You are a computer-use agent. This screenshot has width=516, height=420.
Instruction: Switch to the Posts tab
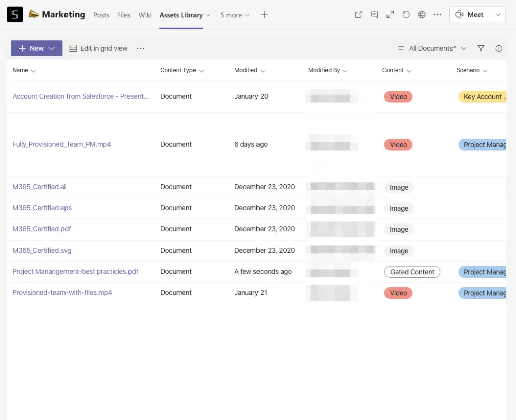(101, 15)
